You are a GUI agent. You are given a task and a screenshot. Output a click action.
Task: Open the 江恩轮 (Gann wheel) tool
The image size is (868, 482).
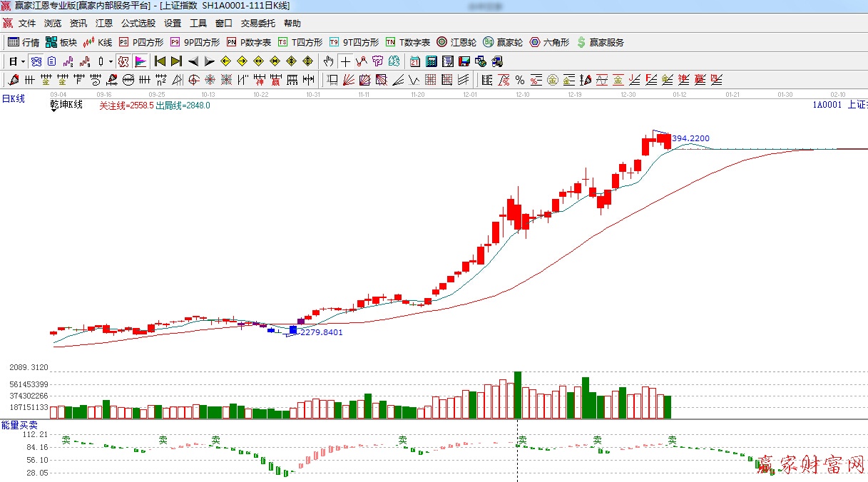456,42
